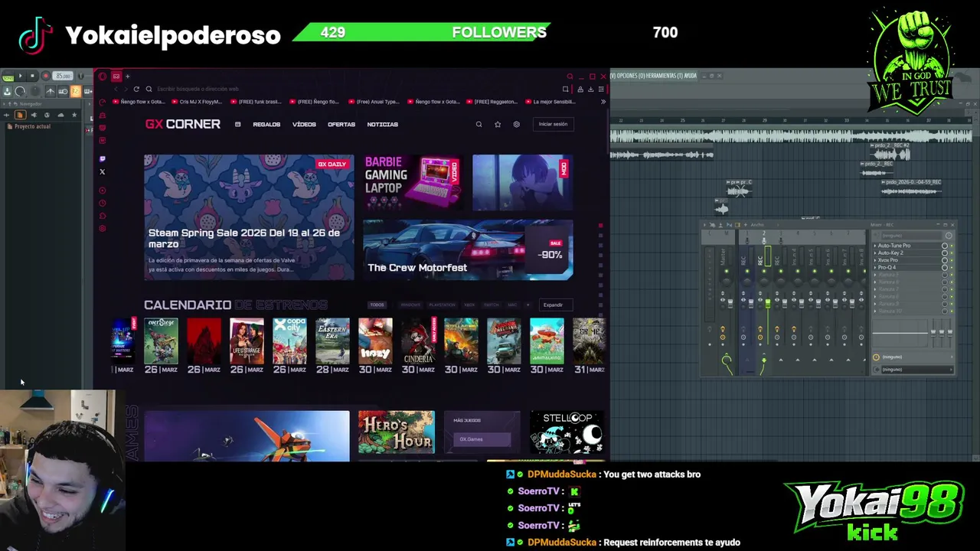The height and width of the screenshot is (551, 980).
Task: Open The Crew Motorfest sale card
Action: pos(468,249)
